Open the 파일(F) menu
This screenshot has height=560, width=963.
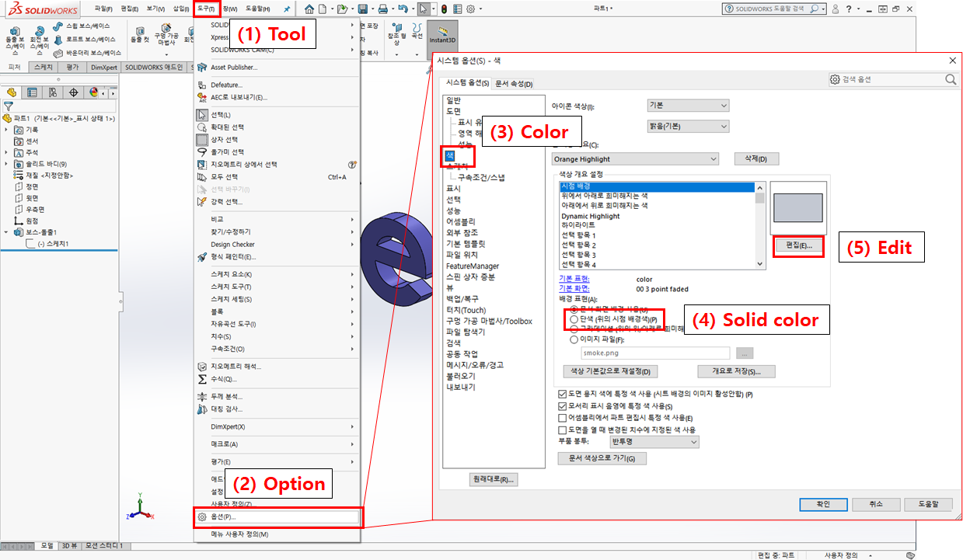[103, 9]
